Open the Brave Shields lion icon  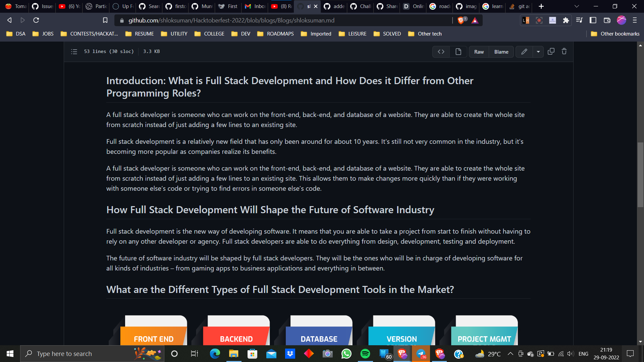tap(461, 20)
